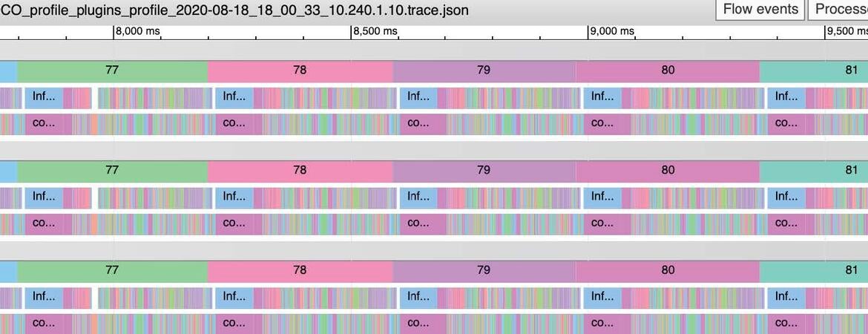Click the Inf... event under step 77, top group

44,97
